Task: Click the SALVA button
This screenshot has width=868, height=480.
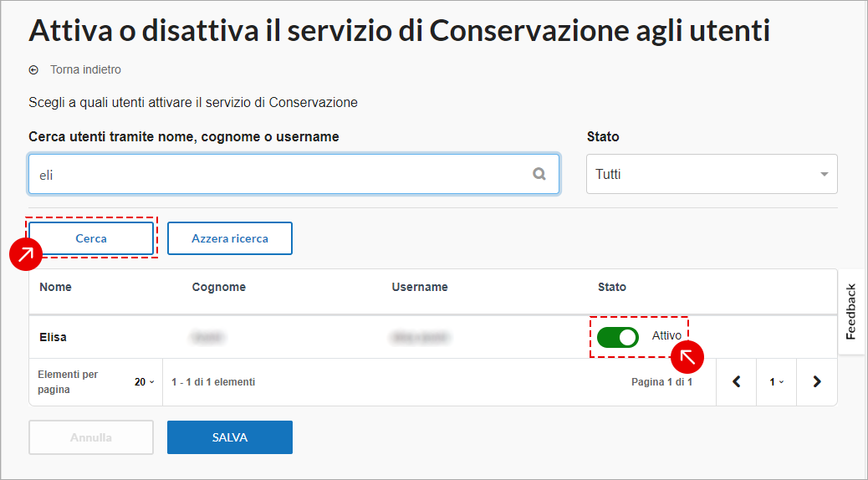Action: [x=230, y=437]
